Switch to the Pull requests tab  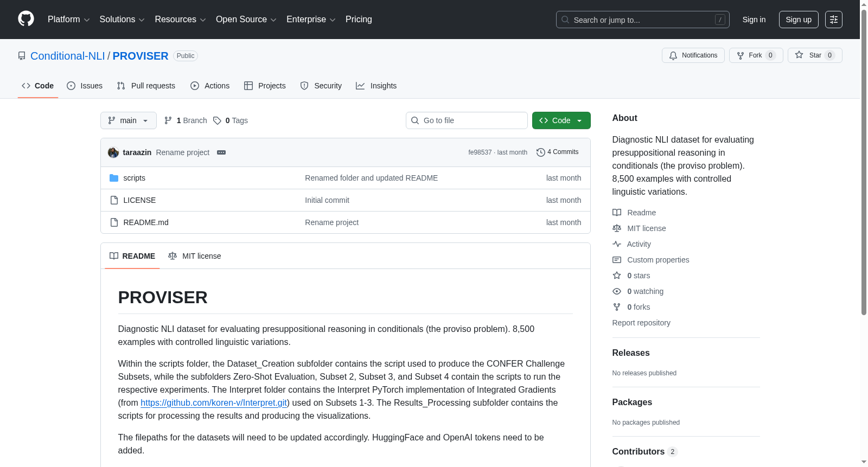tap(146, 86)
